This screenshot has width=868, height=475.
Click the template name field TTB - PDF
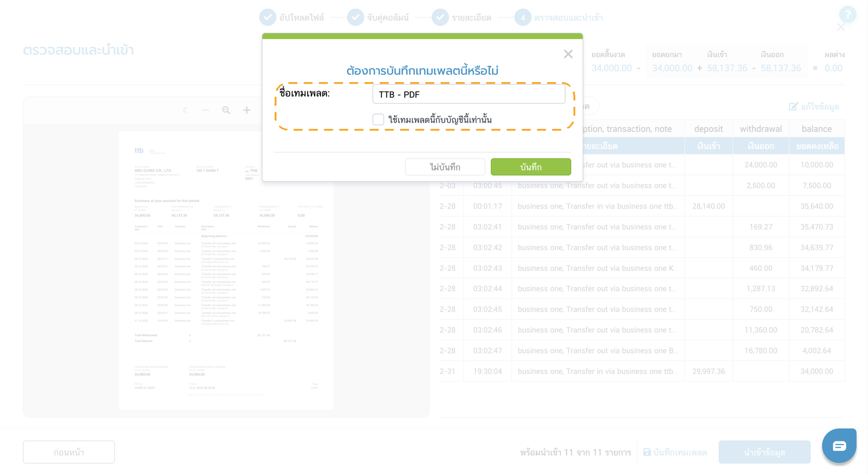pyautogui.click(x=469, y=94)
